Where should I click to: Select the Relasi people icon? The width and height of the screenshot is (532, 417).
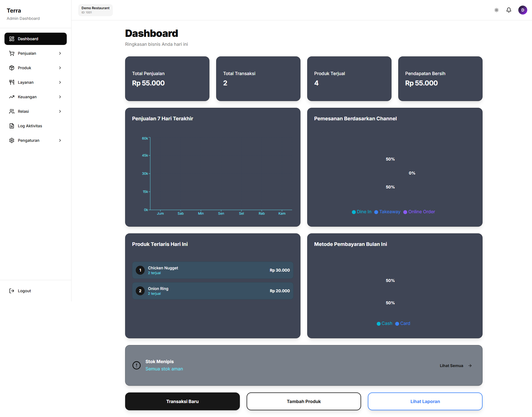[11, 111]
